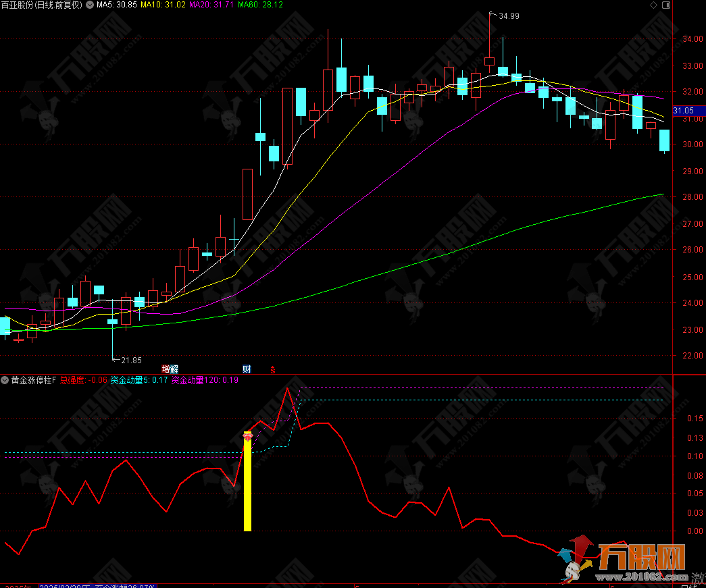The image size is (706, 588).
Task: Click the 22.00 price axis label
Action: coord(693,355)
